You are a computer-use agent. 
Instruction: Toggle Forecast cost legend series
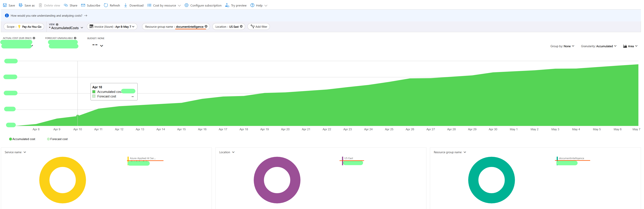click(57, 139)
